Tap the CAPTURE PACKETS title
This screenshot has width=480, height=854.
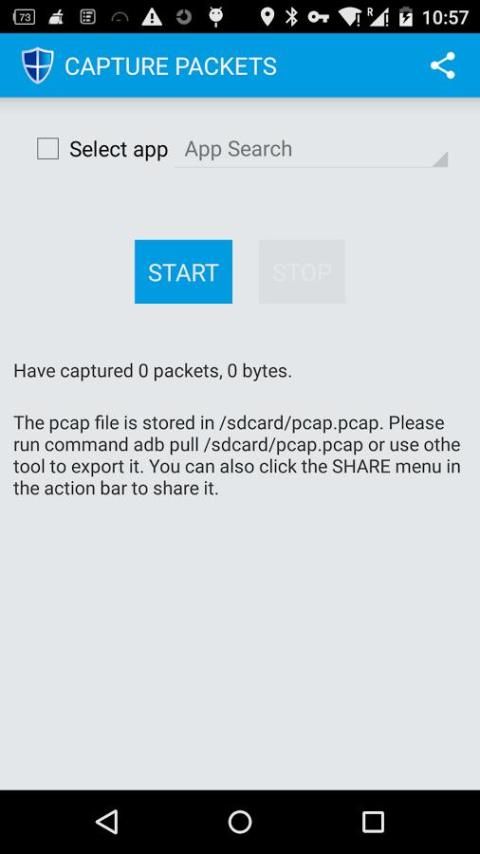[x=171, y=66]
